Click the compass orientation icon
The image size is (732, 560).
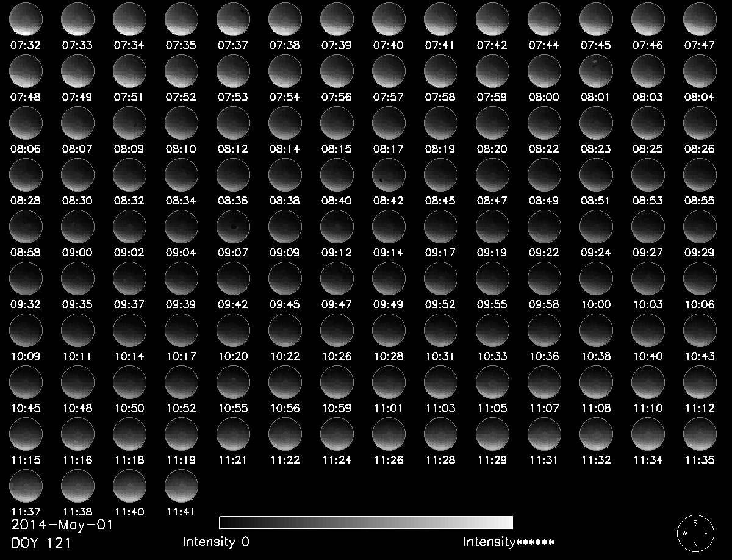coord(695,532)
